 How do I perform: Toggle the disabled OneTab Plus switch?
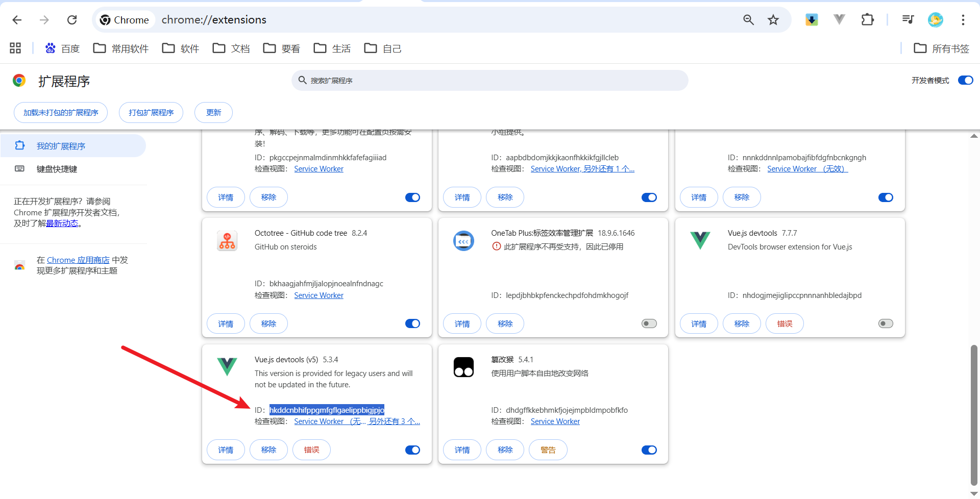[x=649, y=323]
